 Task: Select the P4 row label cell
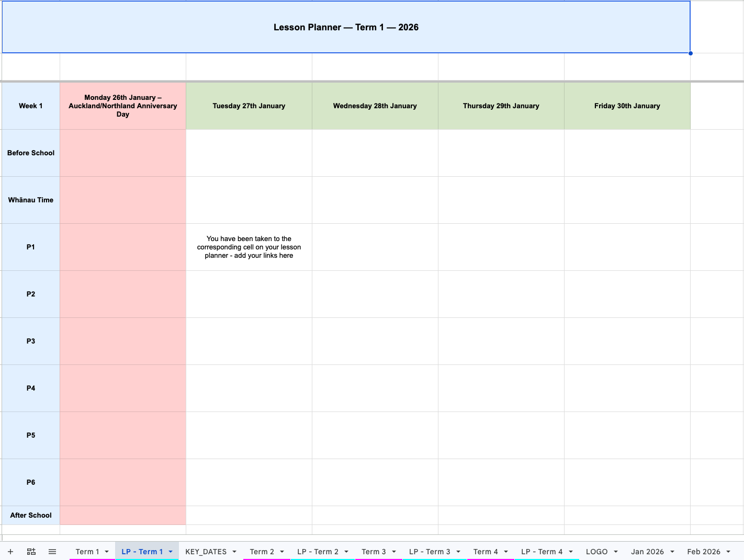(x=31, y=388)
